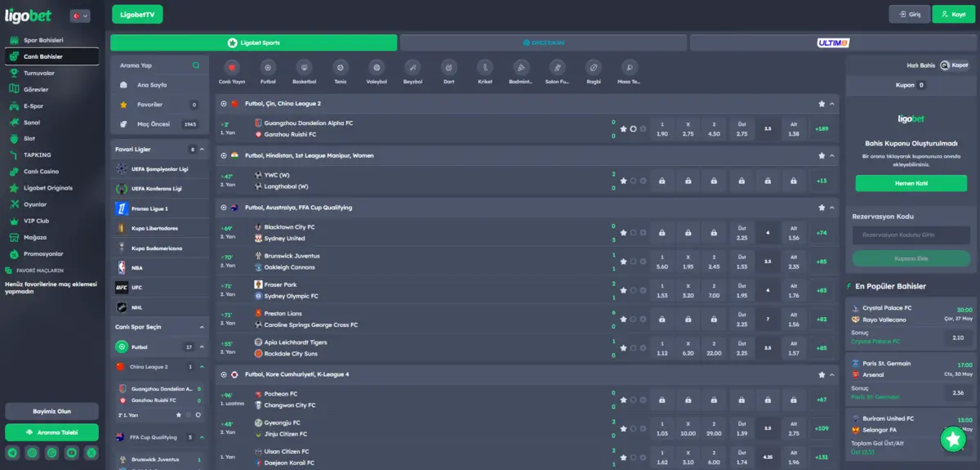Select the Voleybol sport icon
980x470 pixels.
[x=376, y=68]
